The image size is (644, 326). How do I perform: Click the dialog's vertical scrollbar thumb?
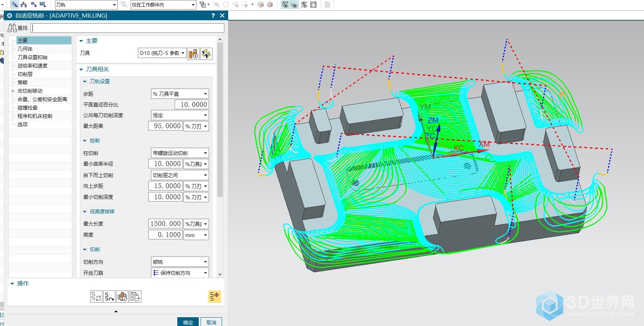click(x=220, y=120)
